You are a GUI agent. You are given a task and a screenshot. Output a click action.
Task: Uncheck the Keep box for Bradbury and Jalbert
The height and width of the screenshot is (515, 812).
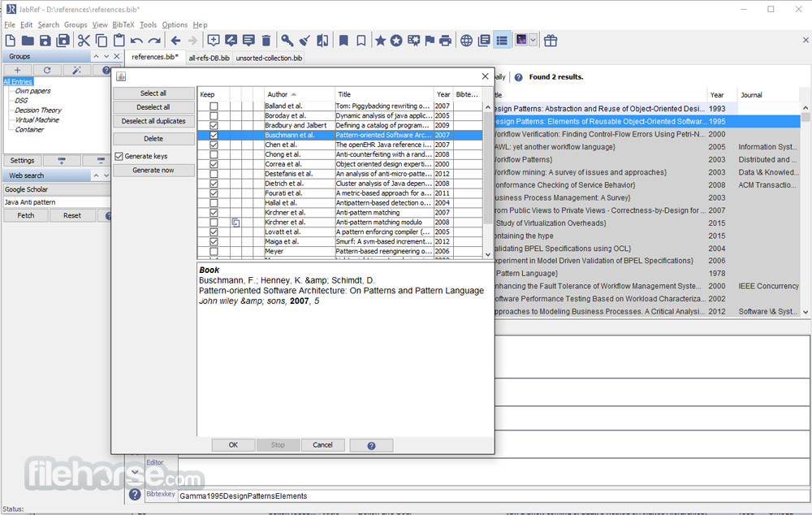point(214,125)
